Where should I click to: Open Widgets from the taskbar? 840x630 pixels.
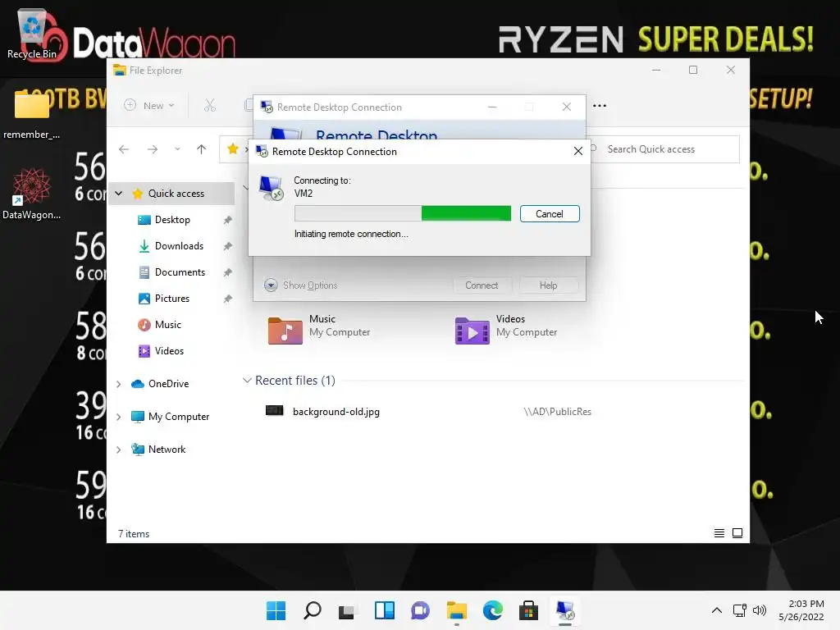[x=384, y=610]
